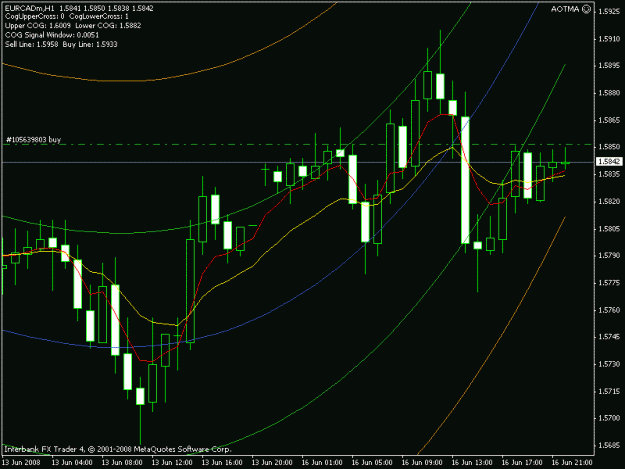Image resolution: width=625 pixels, height=469 pixels.
Task: Click the AOTMA smiley face icon
Action: (x=586, y=9)
